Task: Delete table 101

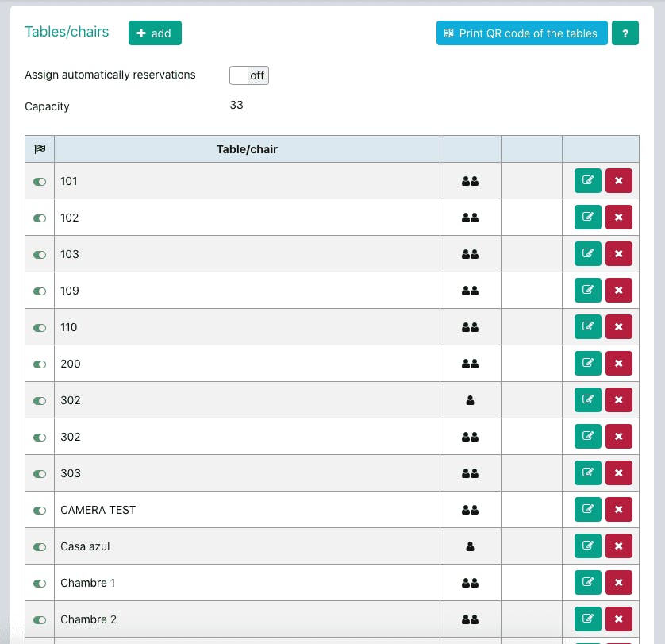Action: pos(619,180)
